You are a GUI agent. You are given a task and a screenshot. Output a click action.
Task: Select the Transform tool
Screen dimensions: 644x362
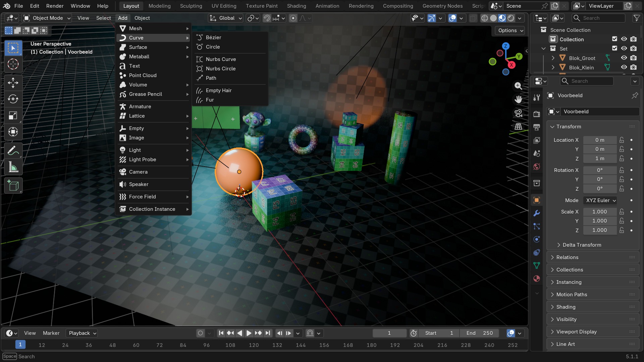click(13, 132)
